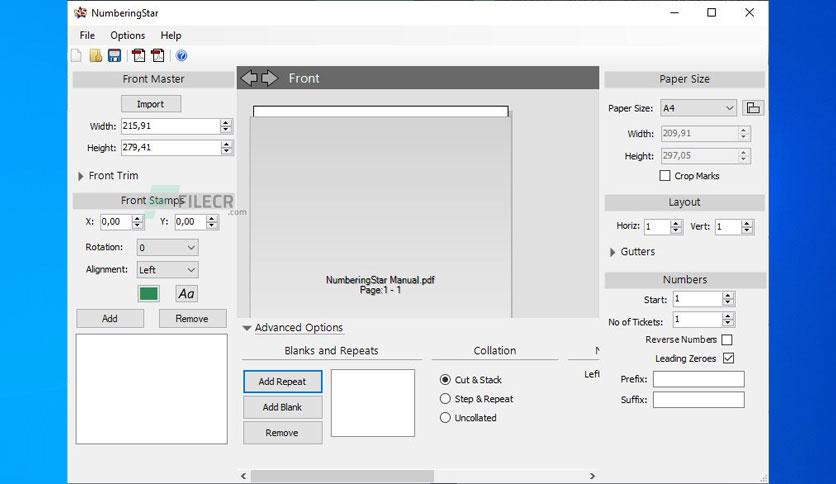Increase the Start number spinner
The image size is (836, 484).
tap(728, 296)
